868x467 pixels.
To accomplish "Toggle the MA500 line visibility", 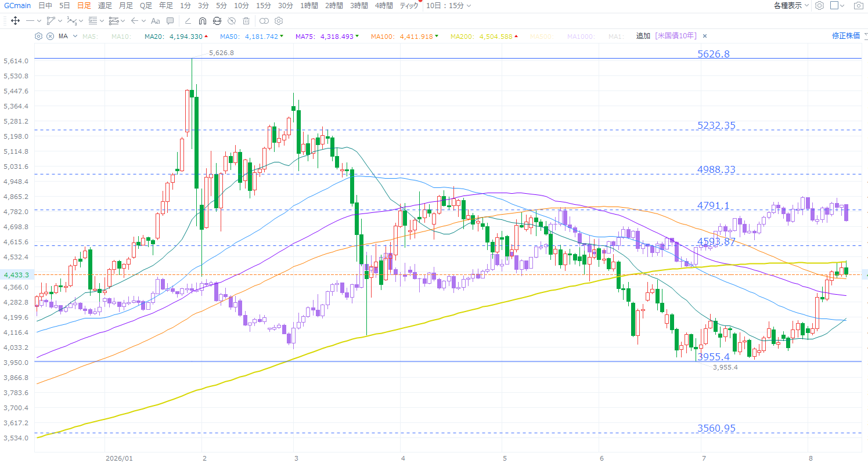I will (541, 36).
